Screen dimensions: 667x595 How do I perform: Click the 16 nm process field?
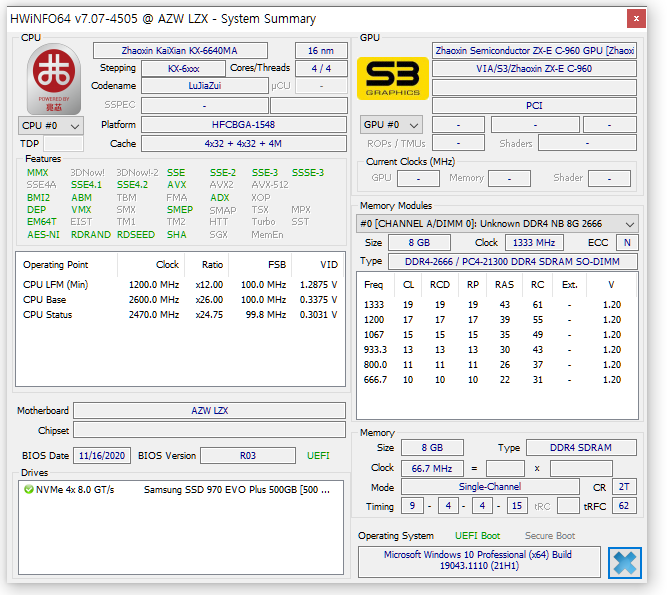click(x=321, y=51)
